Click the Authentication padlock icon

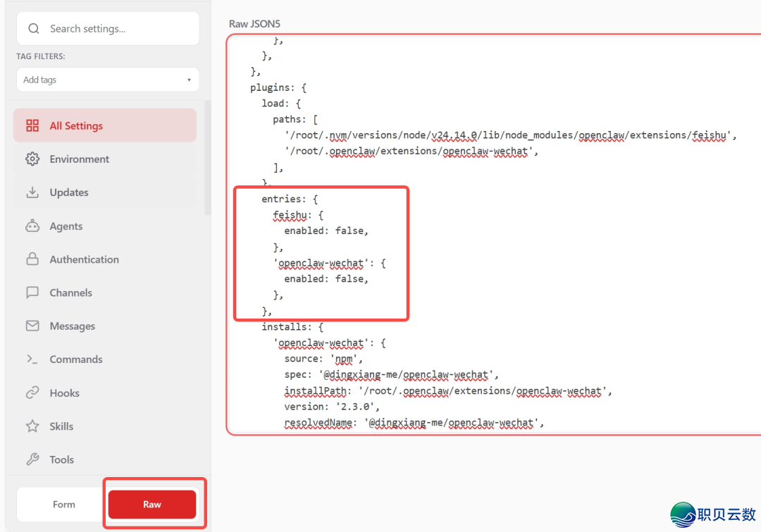point(32,259)
